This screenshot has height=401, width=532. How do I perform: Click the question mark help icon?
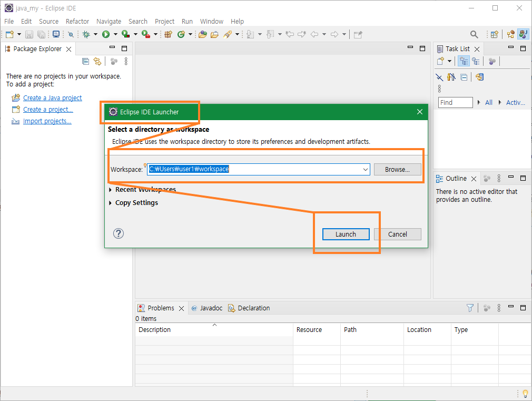(x=119, y=233)
